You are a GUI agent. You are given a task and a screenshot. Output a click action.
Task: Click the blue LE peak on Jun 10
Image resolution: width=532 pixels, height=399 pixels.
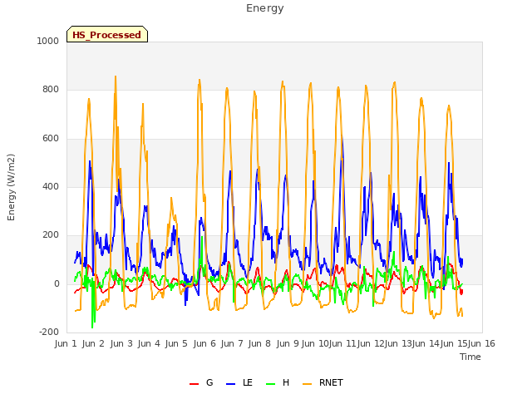(342, 137)
